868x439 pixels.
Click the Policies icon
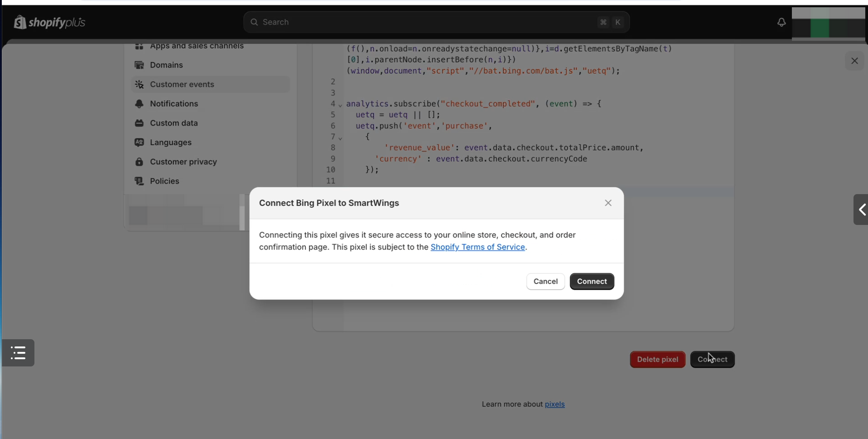[139, 181]
